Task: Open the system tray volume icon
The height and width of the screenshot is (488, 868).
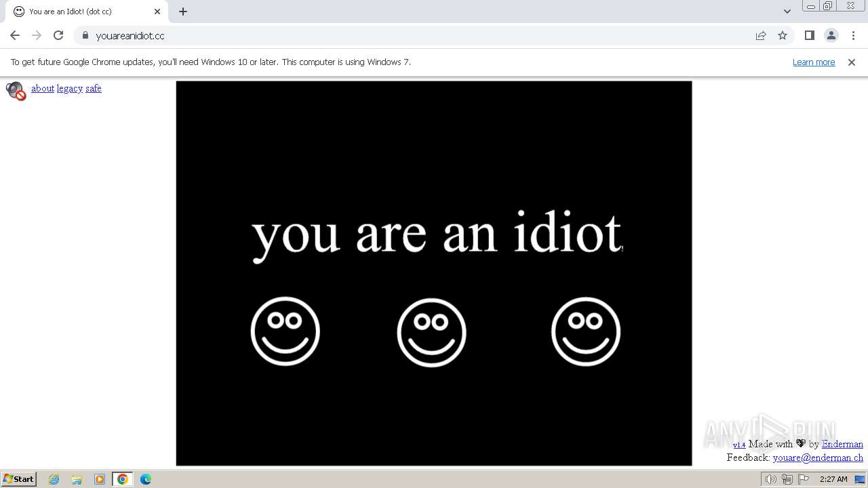Action: 770,479
